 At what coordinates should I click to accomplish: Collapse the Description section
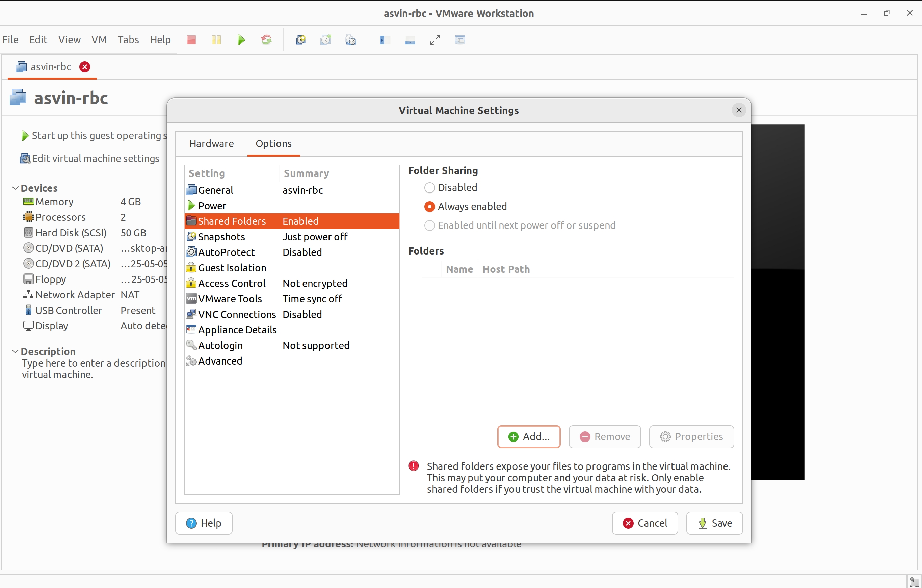(15, 351)
